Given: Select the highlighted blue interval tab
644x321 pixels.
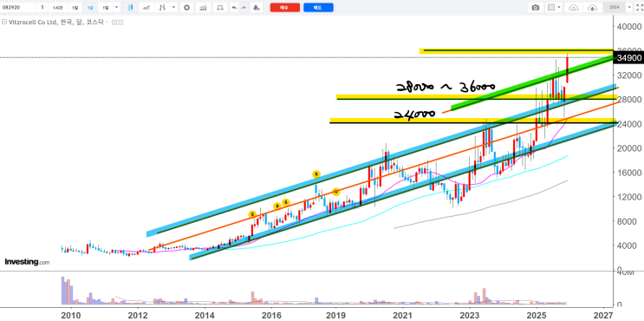Looking at the screenshot, I should (90, 8).
